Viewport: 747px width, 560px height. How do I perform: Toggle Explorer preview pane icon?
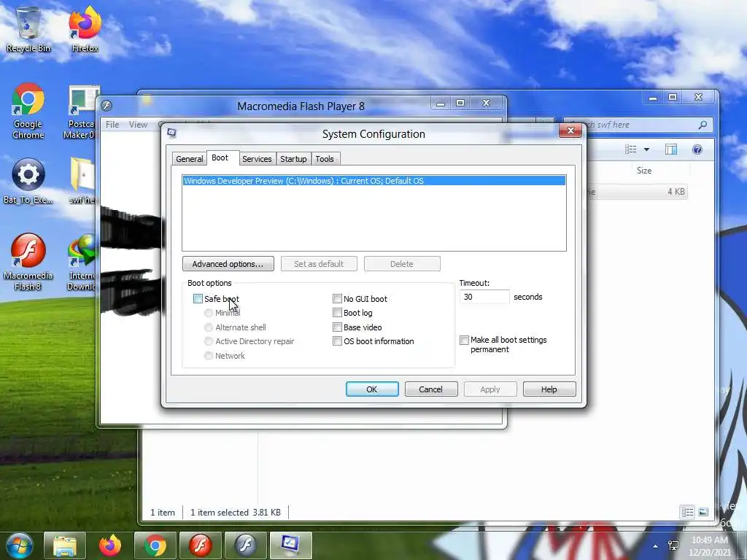coord(671,149)
